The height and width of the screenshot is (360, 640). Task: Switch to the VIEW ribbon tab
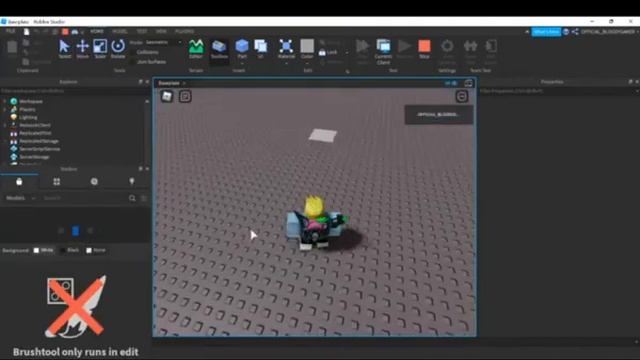(161, 31)
